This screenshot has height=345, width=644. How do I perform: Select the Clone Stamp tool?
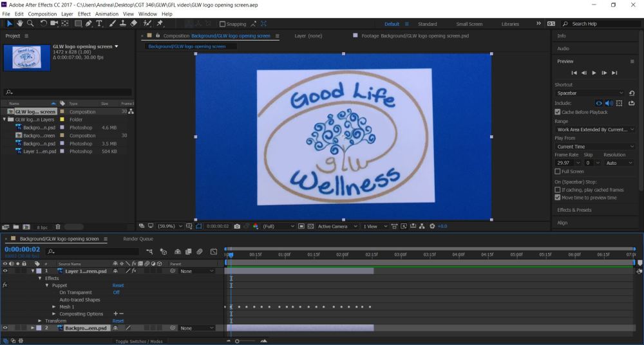(x=123, y=23)
